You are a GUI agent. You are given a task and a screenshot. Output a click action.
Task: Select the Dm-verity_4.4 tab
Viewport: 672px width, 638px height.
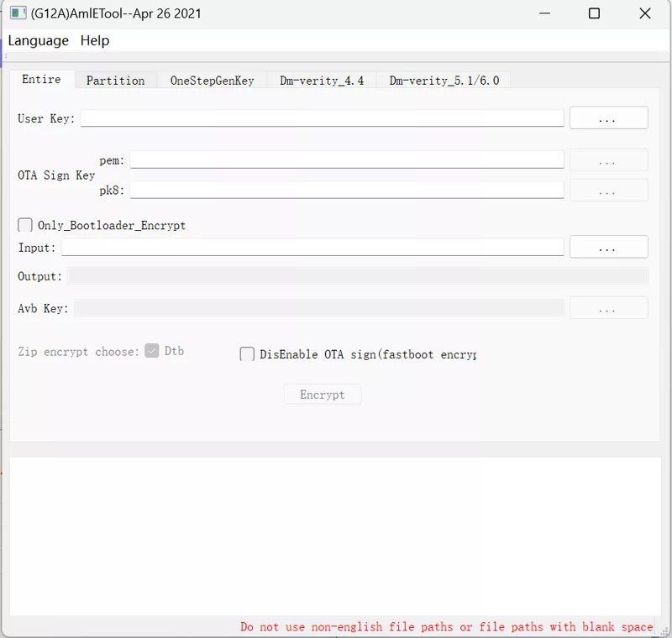[322, 81]
